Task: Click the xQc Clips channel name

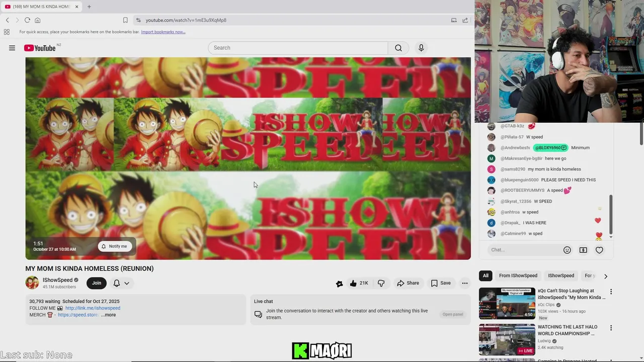Action: [546, 305]
